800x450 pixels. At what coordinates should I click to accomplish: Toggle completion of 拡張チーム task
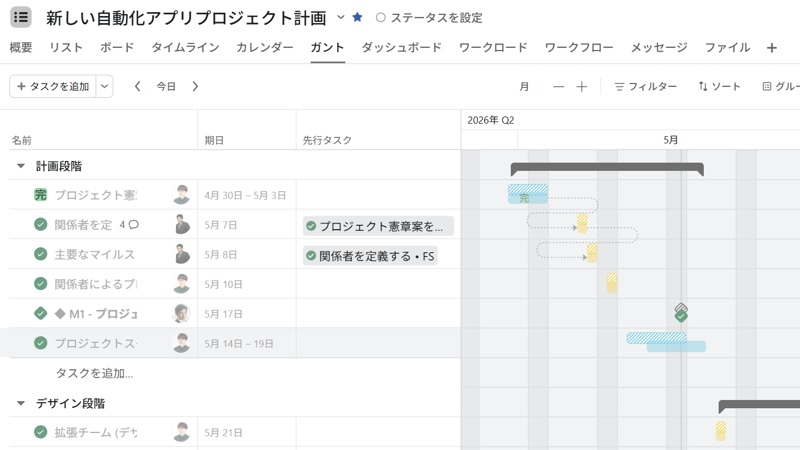coord(40,432)
